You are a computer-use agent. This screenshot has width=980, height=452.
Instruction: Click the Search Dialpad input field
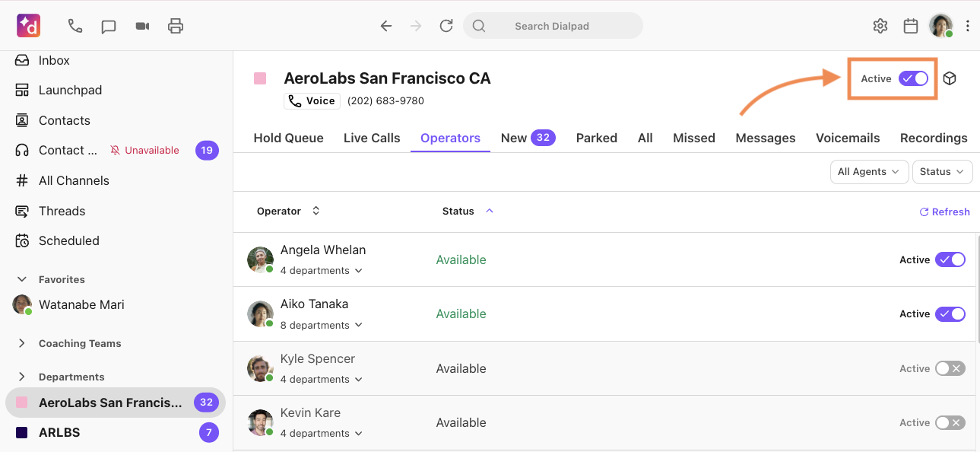pyautogui.click(x=553, y=25)
